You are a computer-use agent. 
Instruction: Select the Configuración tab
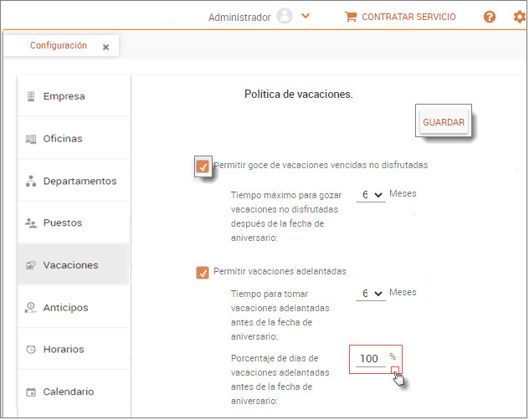(x=59, y=46)
